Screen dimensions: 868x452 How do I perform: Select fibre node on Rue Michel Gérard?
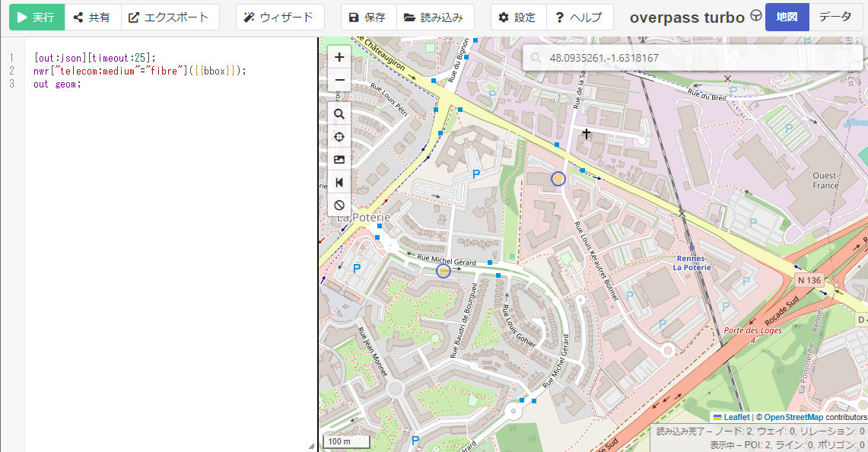(444, 271)
